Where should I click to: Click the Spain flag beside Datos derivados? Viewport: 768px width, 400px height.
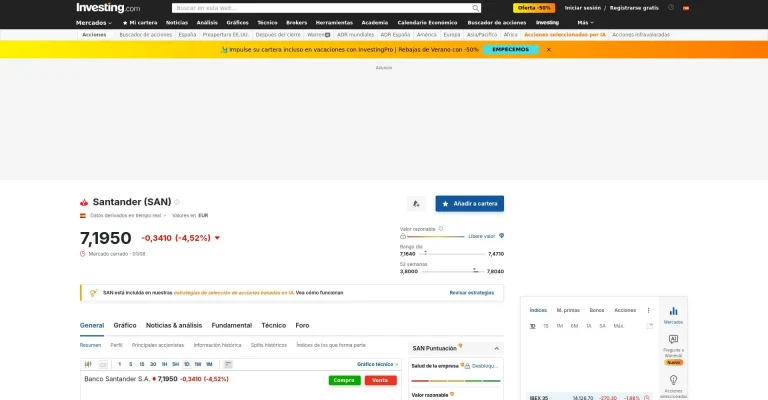point(83,215)
